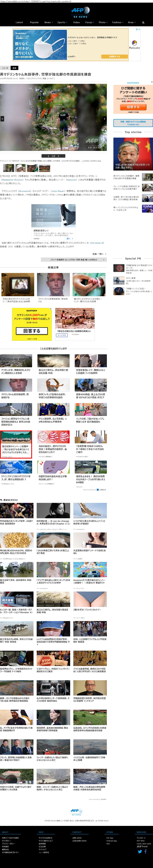Show previous photo with left arrow on slideshow
This screenshot has width=153, height=868.
2,119
